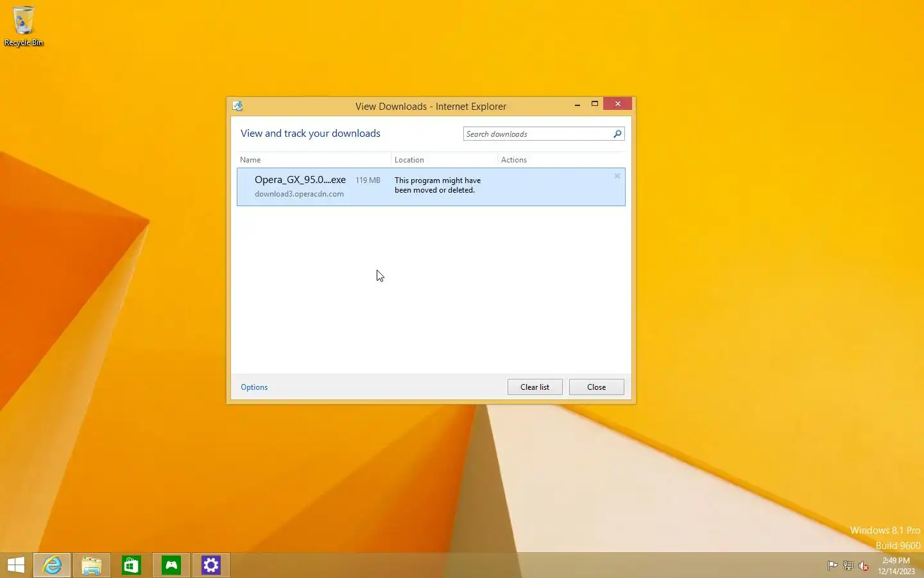Click the 'This program might have been moved' message
Image resolution: width=924 pixels, height=578 pixels.
coord(438,185)
